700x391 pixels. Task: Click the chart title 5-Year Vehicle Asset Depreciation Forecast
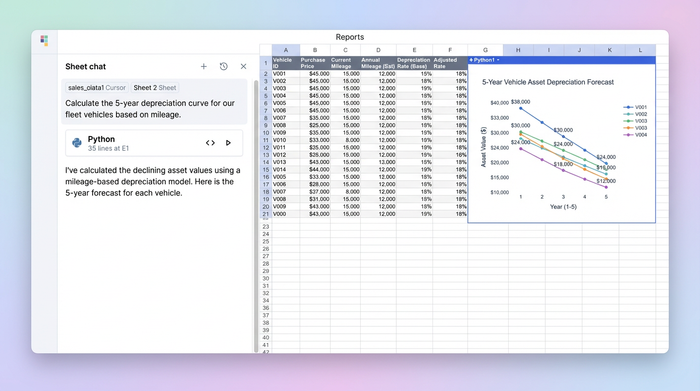(x=548, y=82)
